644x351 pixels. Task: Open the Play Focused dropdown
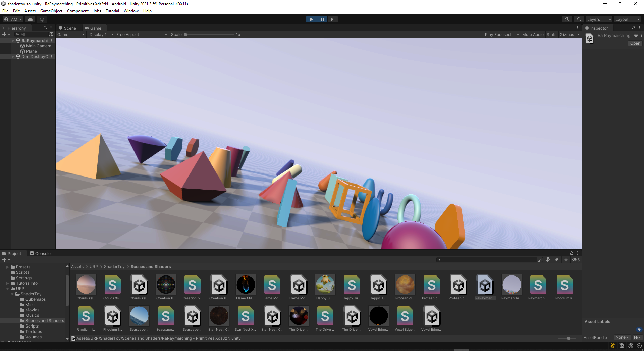[x=502, y=35]
